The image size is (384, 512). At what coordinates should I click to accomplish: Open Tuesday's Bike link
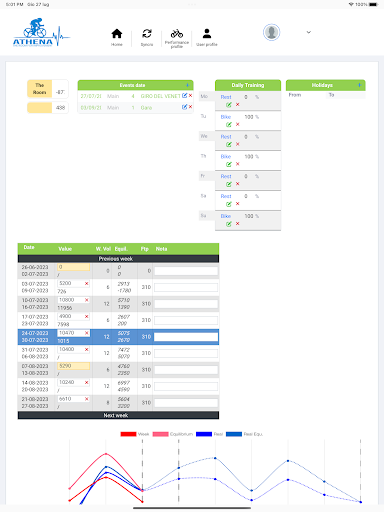pyautogui.click(x=226, y=117)
